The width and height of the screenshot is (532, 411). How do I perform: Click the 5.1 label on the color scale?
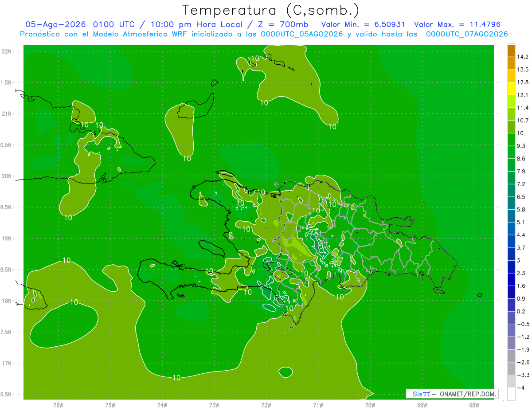coord(521,222)
